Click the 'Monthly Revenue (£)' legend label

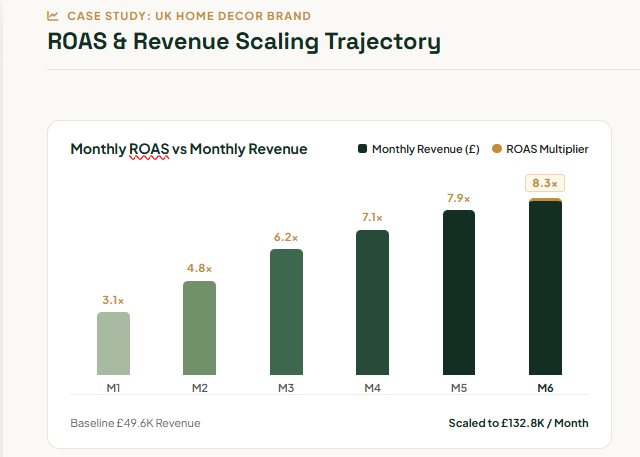pos(426,149)
